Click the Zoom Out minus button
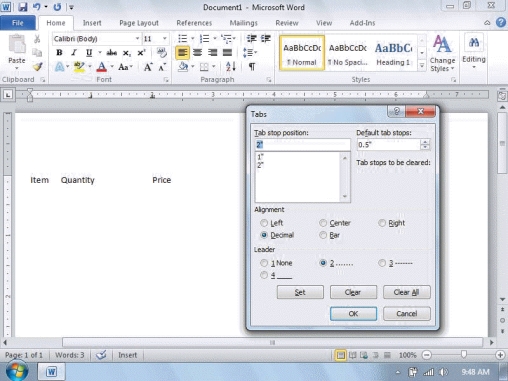 [x=427, y=355]
